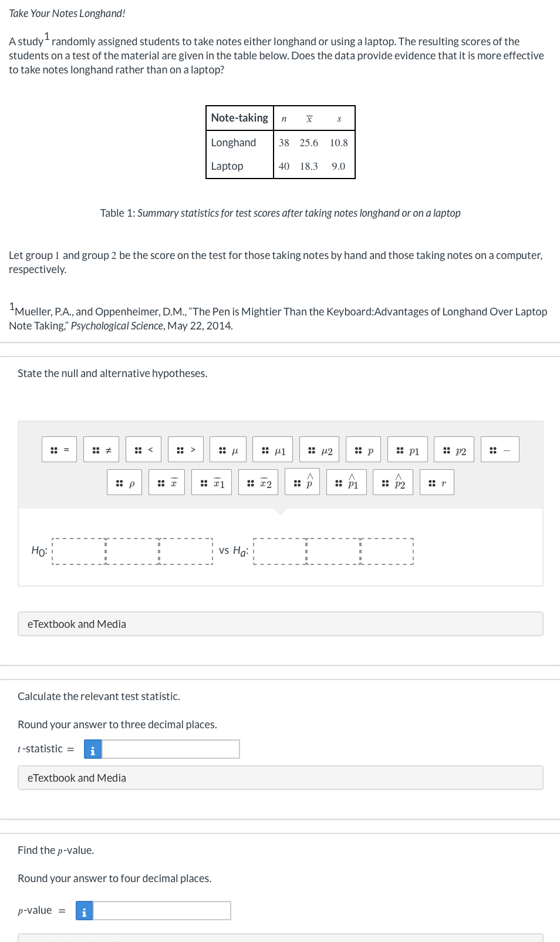Select the equals symbol
The width and height of the screenshot is (560, 942).
click(59, 450)
